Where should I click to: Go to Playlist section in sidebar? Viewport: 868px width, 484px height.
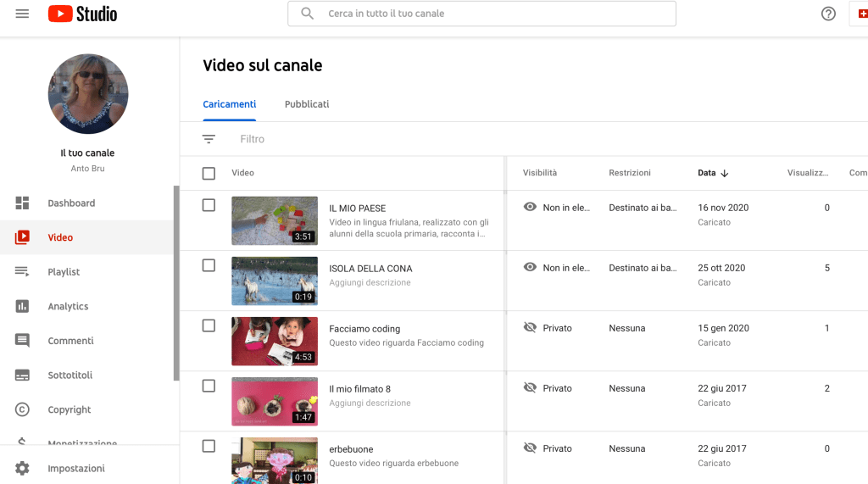(64, 272)
